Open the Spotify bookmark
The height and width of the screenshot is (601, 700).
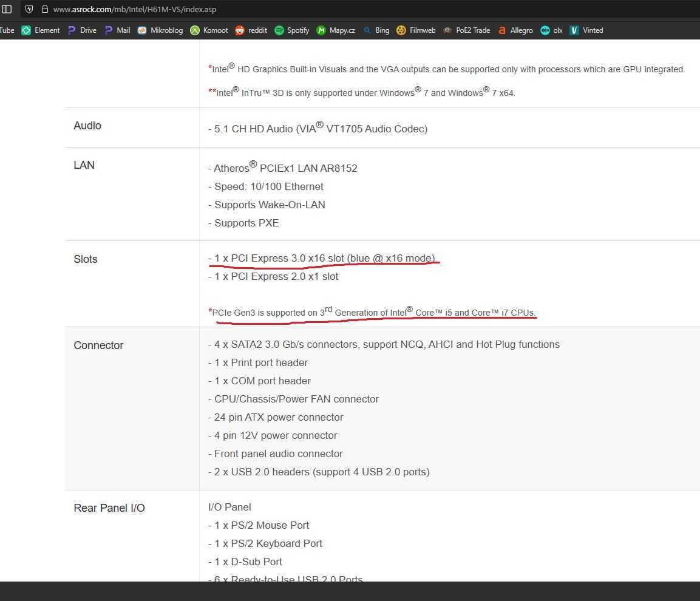pos(292,30)
